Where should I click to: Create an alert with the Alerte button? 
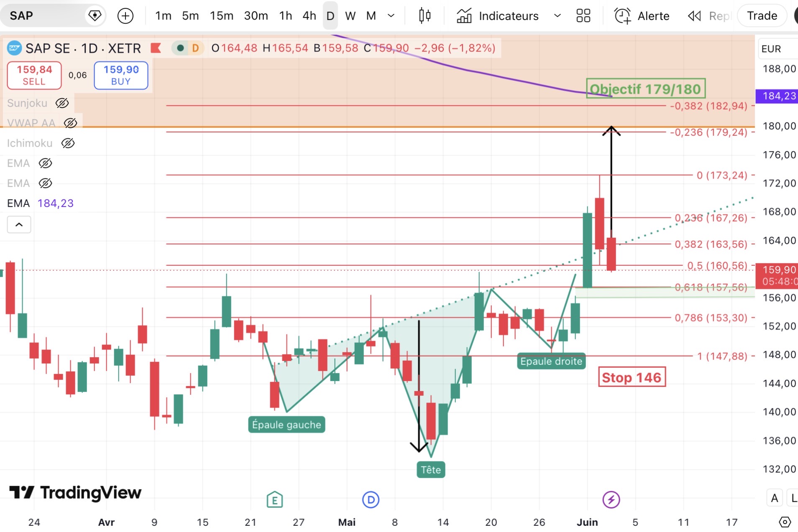(642, 16)
